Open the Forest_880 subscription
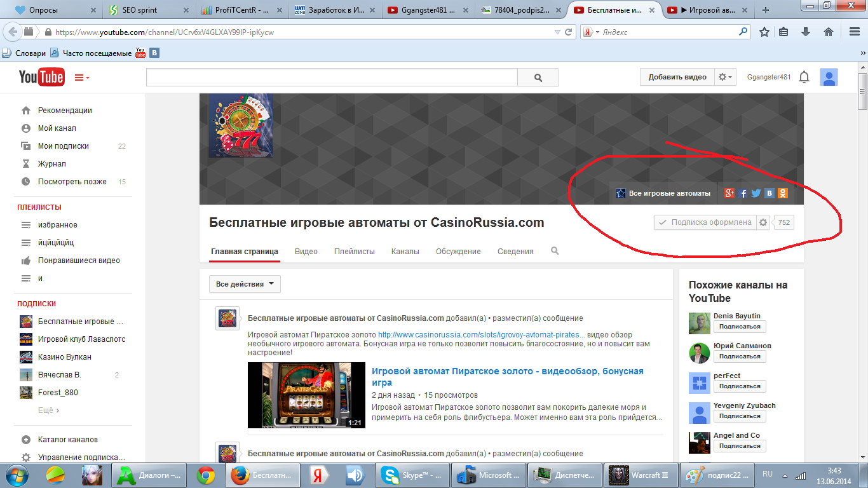The height and width of the screenshot is (488, 868). [x=58, y=392]
